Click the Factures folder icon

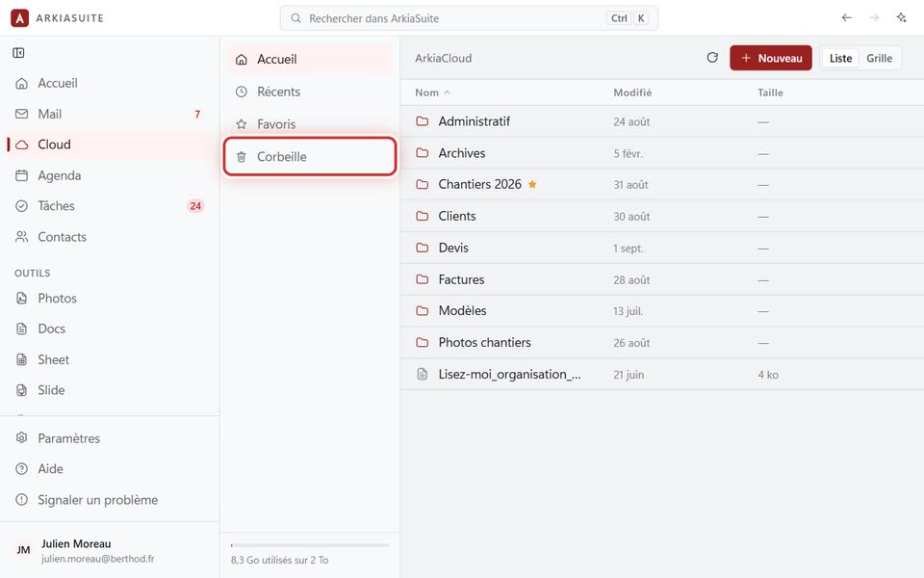(422, 279)
